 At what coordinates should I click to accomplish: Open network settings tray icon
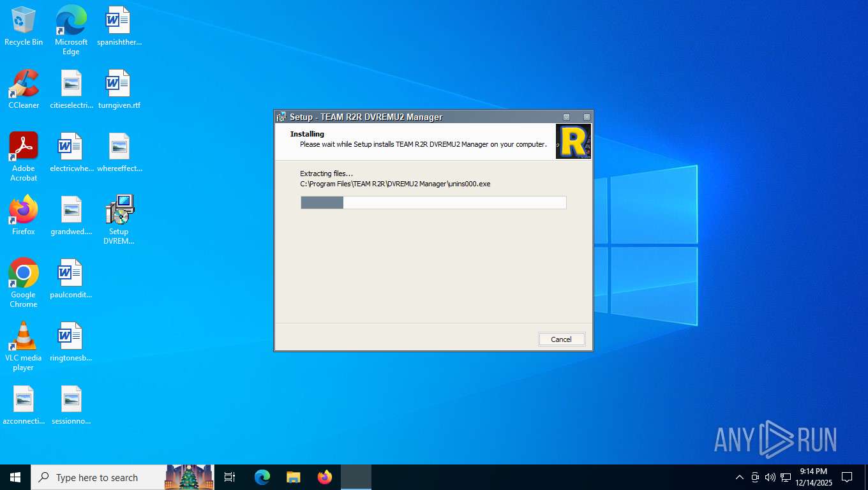[x=786, y=477]
